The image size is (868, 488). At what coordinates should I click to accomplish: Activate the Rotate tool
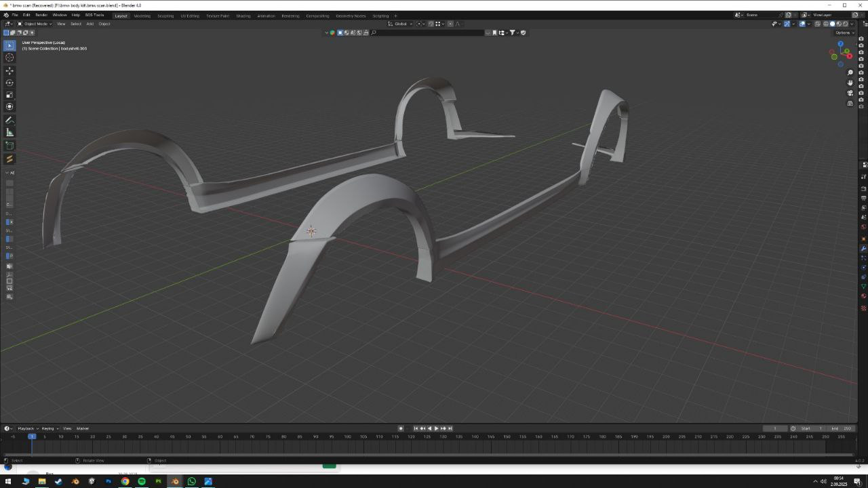pos(9,83)
